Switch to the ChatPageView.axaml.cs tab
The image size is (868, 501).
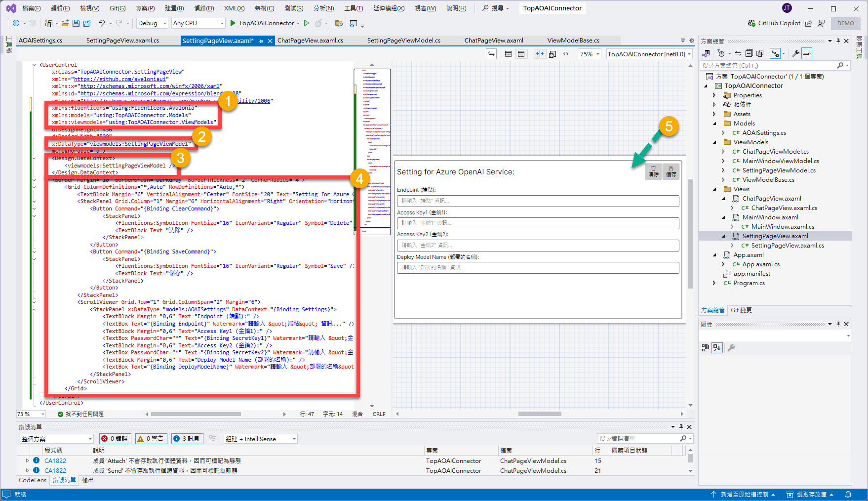click(310, 41)
